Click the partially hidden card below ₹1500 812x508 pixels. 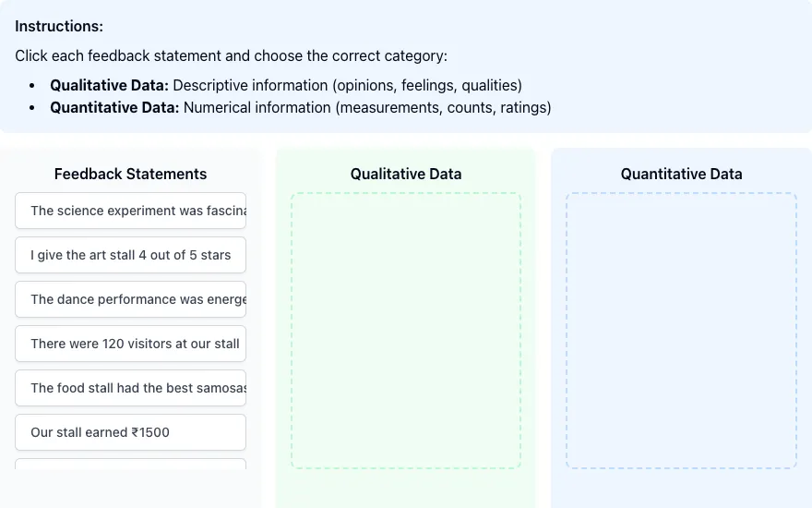[130, 464]
